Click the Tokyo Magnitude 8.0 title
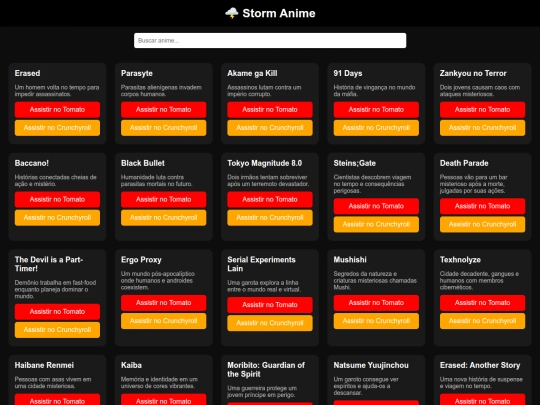Screen dimensions: 540x405 click(x=264, y=163)
